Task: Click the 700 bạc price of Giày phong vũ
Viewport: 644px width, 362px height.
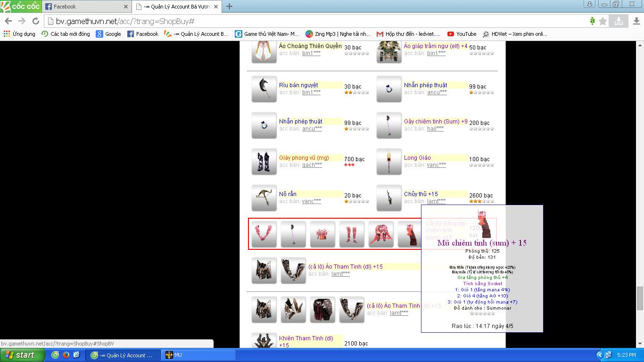Action: [x=355, y=159]
